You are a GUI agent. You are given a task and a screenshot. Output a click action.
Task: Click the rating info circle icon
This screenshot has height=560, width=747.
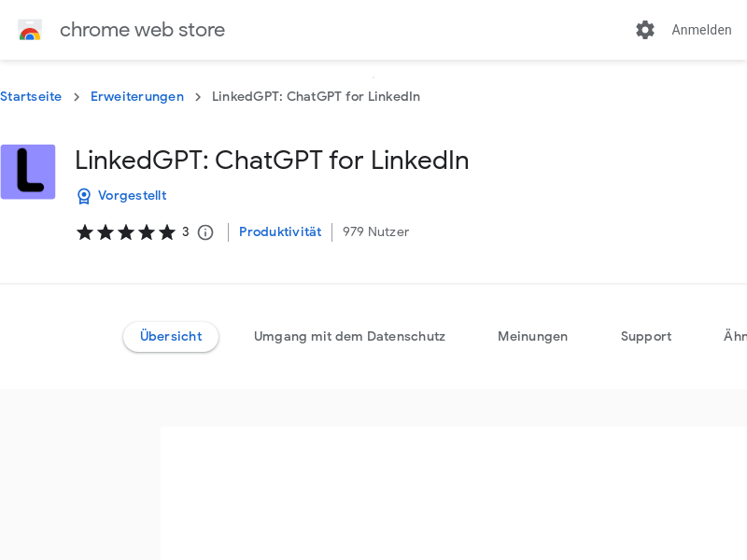pos(205,232)
